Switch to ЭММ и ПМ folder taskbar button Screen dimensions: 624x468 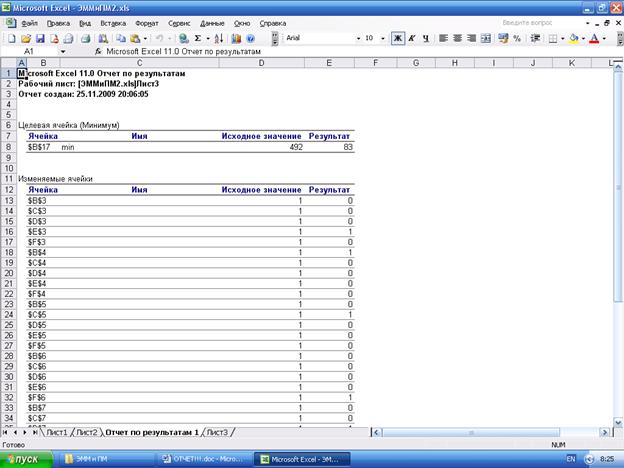(x=107, y=459)
